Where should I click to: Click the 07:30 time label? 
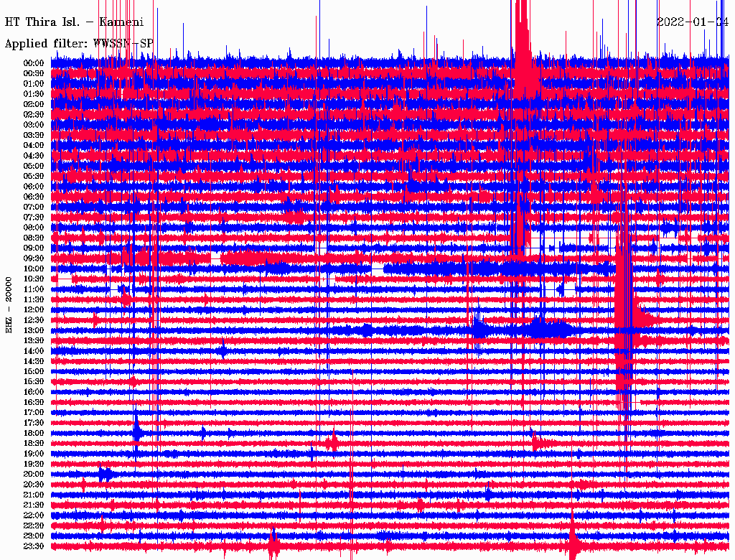pyautogui.click(x=34, y=217)
